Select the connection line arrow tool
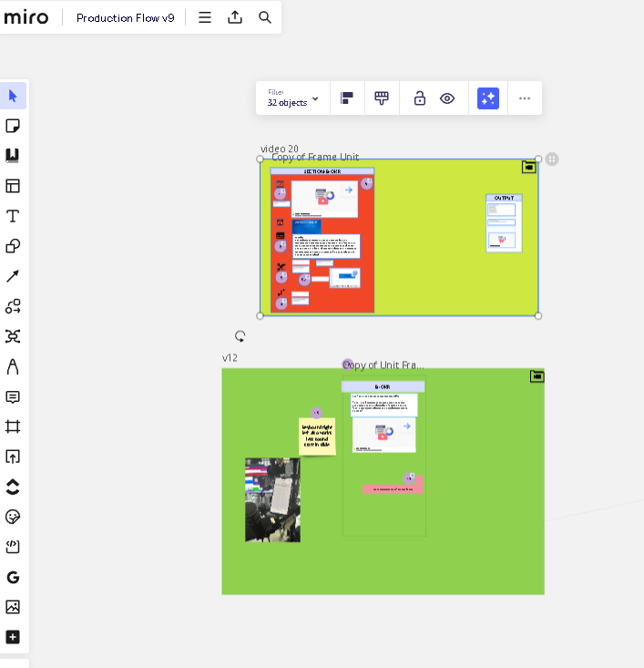The image size is (644, 668). click(x=13, y=276)
